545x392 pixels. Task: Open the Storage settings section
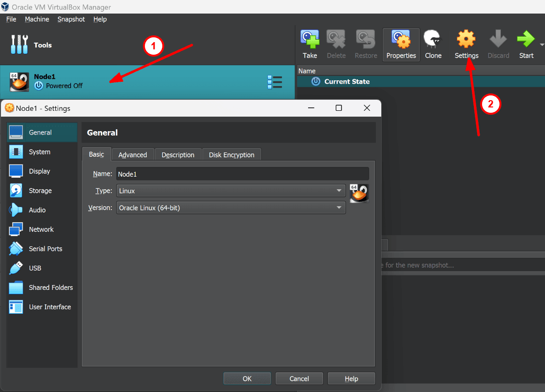(x=41, y=190)
